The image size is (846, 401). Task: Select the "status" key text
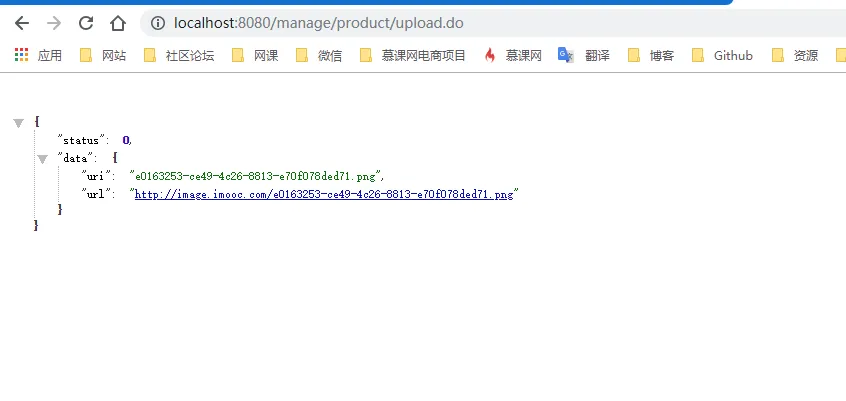[81, 140]
